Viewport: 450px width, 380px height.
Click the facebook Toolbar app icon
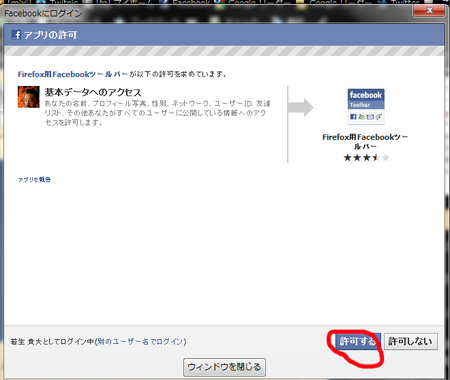(366, 107)
